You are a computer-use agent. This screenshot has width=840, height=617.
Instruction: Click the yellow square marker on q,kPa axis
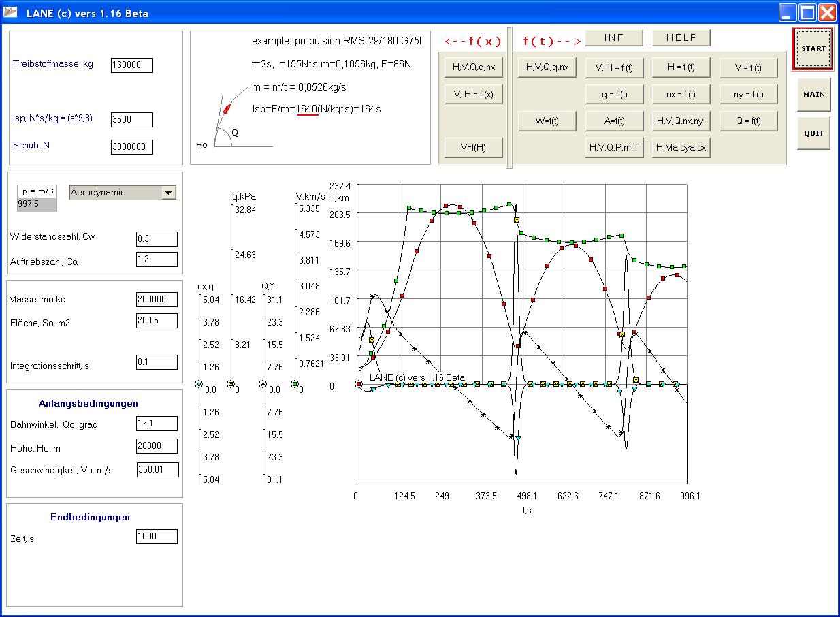click(x=230, y=385)
